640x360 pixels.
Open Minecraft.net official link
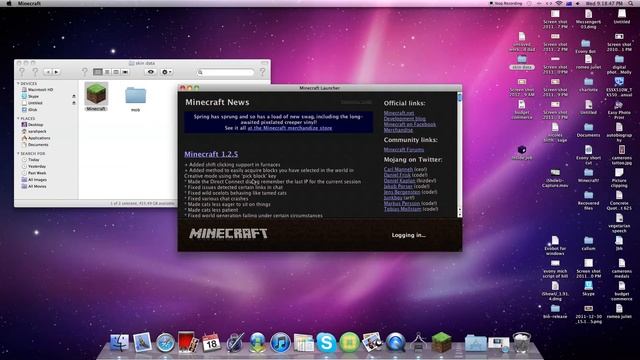click(399, 113)
